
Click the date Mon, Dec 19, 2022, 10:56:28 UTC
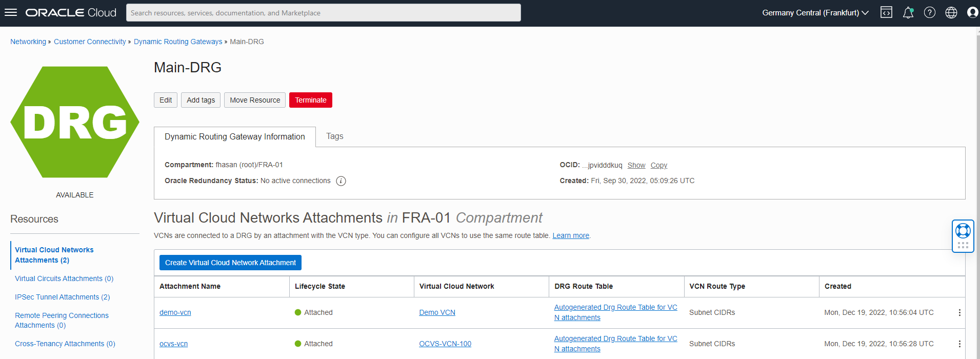pos(879,344)
